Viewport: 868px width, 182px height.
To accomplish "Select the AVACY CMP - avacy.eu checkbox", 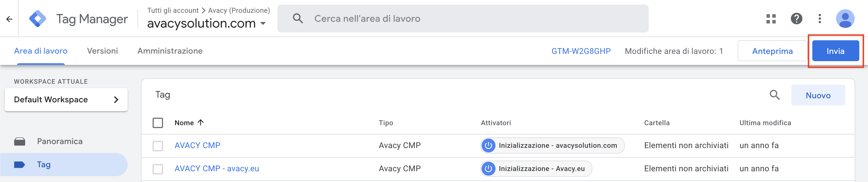I will pyautogui.click(x=158, y=169).
